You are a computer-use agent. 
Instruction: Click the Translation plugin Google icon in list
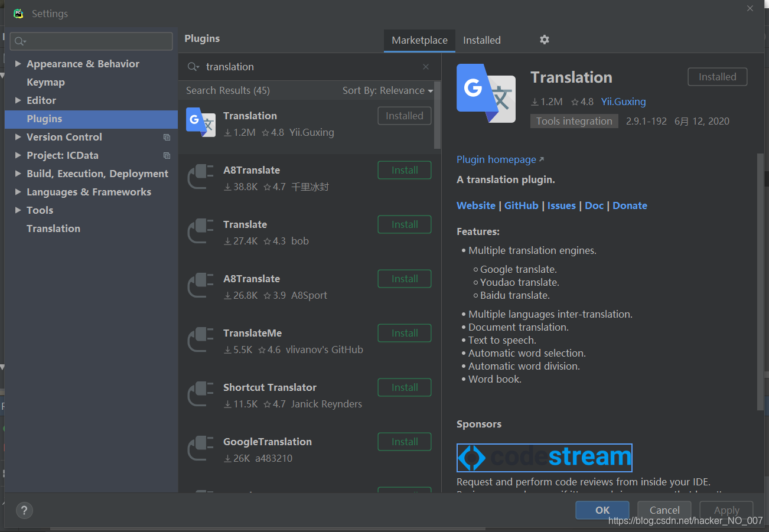pyautogui.click(x=201, y=122)
